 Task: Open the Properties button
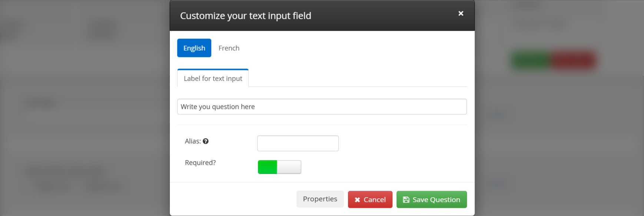(320, 199)
